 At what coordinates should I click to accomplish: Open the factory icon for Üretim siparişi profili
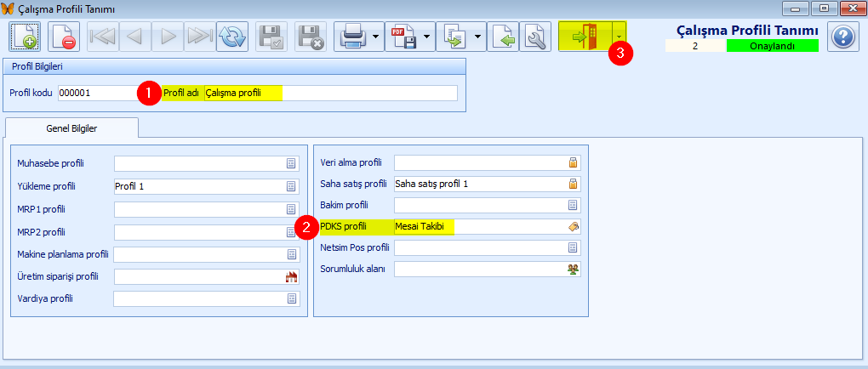291,276
